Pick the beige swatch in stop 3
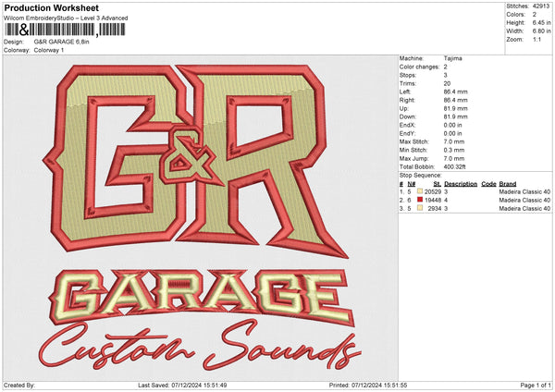This screenshot has height=392, width=555. tap(419, 209)
